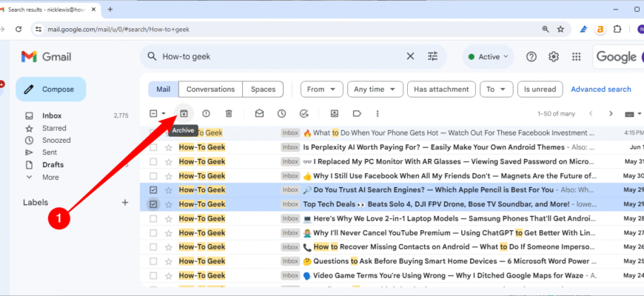The width and height of the screenshot is (644, 296).
Task: Open the select-all dropdown arrow
Action: pos(164,114)
